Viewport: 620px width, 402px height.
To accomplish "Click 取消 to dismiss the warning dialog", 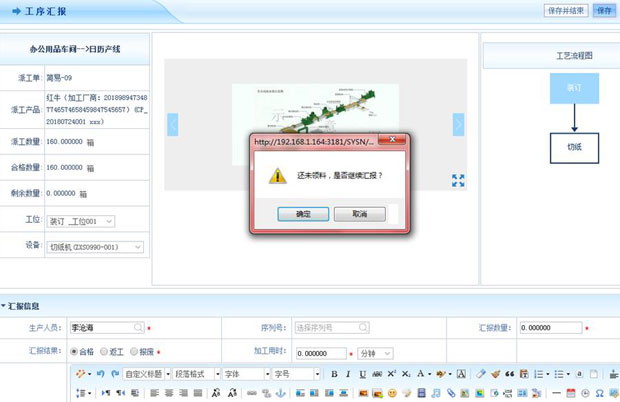I will (x=359, y=214).
